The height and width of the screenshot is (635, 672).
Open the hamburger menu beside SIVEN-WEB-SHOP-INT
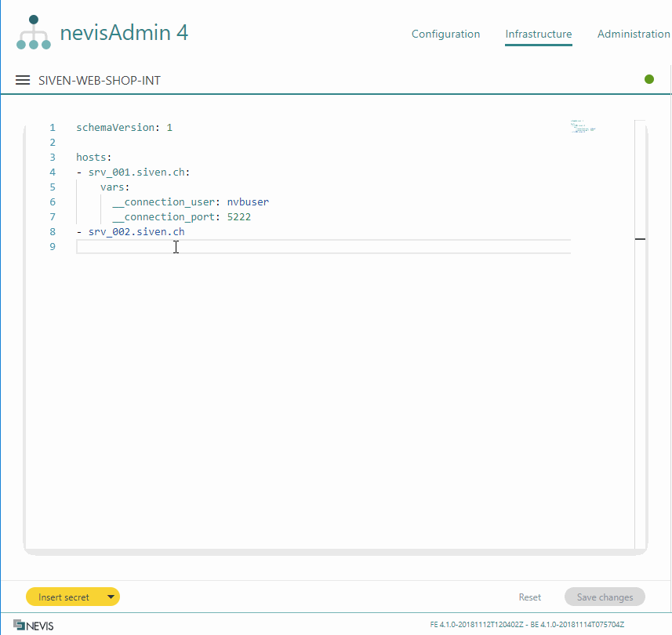click(x=23, y=80)
